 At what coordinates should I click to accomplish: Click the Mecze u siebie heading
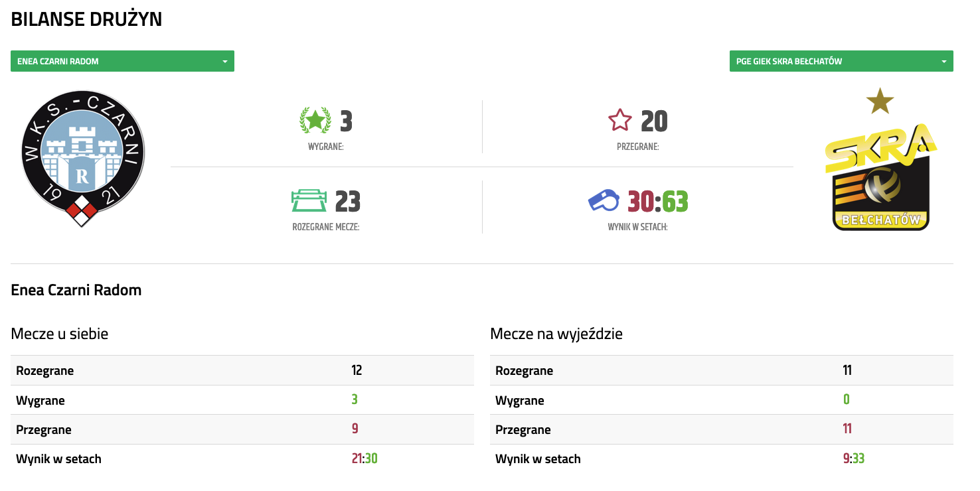(60, 334)
